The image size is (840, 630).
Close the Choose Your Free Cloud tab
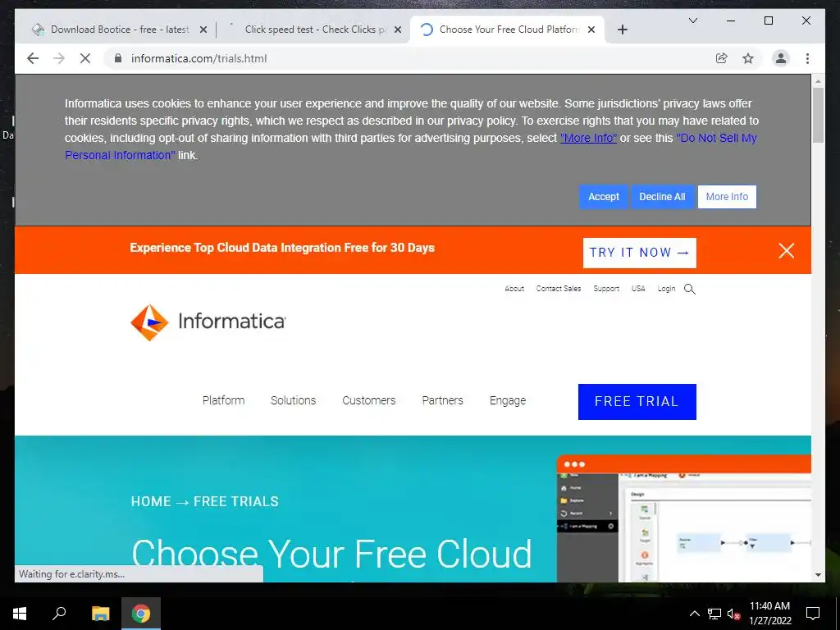point(591,30)
